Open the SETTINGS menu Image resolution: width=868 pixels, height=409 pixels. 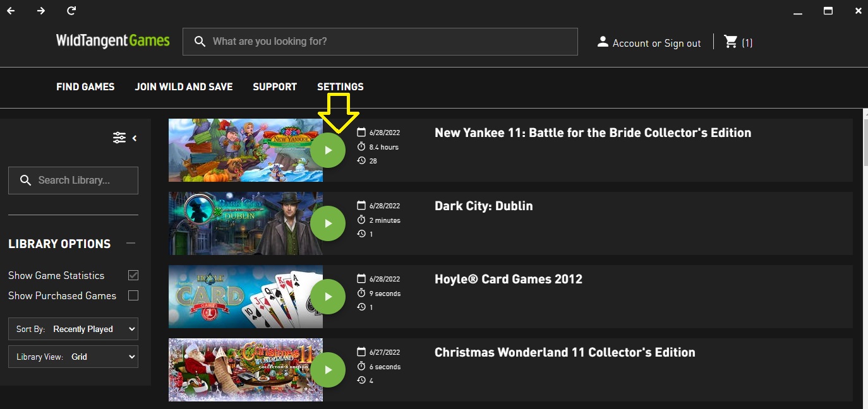(x=341, y=87)
